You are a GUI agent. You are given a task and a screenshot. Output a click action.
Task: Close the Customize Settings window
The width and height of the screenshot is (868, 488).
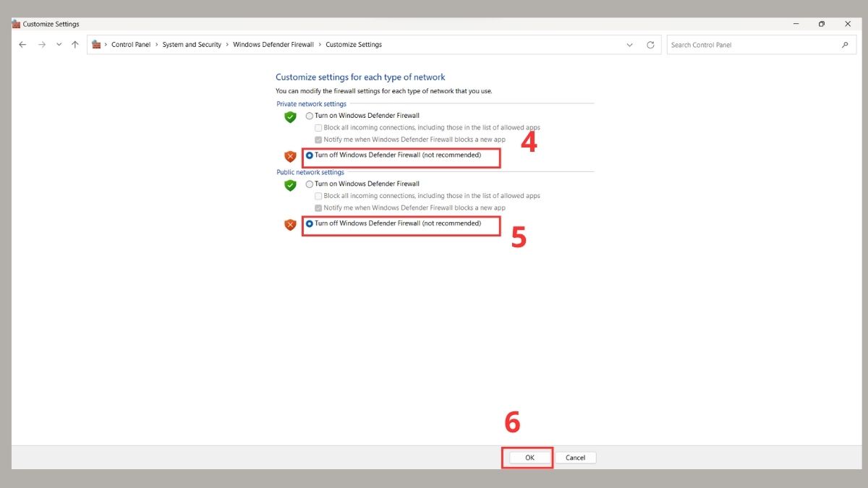[x=848, y=24]
